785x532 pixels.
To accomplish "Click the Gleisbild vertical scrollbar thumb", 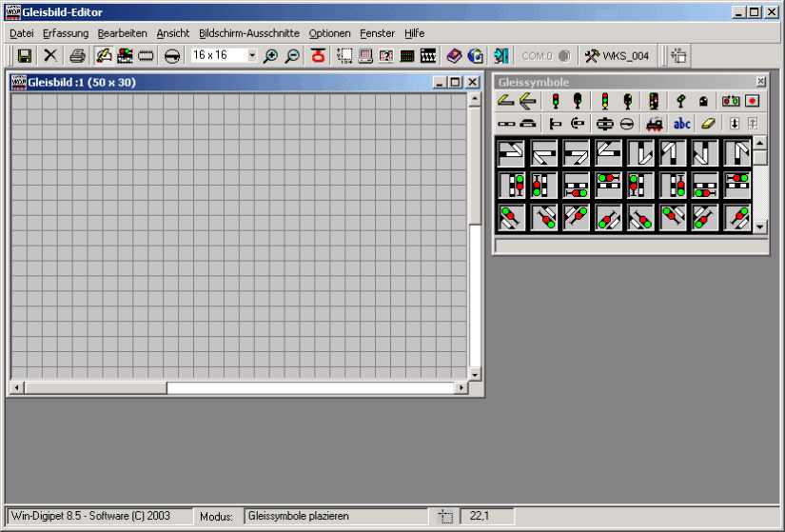I will click(475, 165).
